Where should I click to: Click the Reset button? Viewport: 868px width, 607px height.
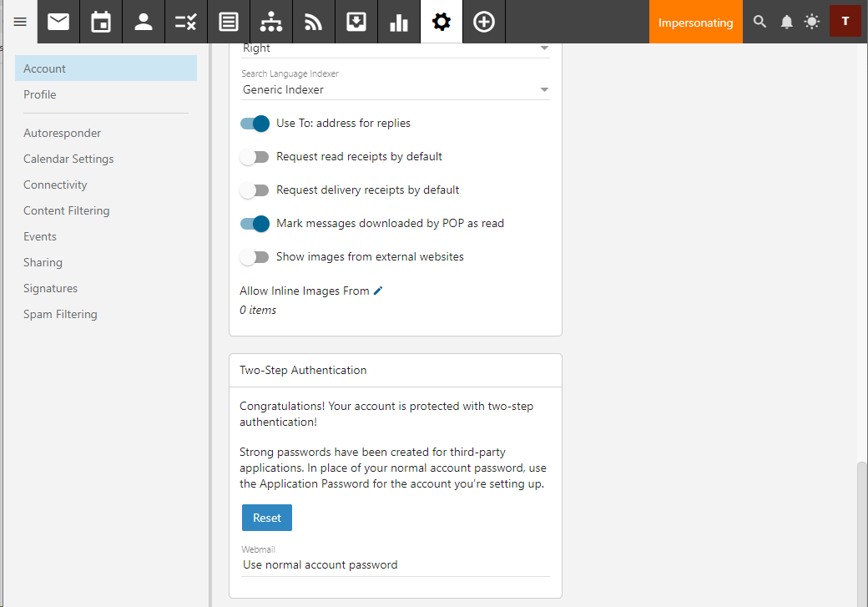pyautogui.click(x=267, y=518)
